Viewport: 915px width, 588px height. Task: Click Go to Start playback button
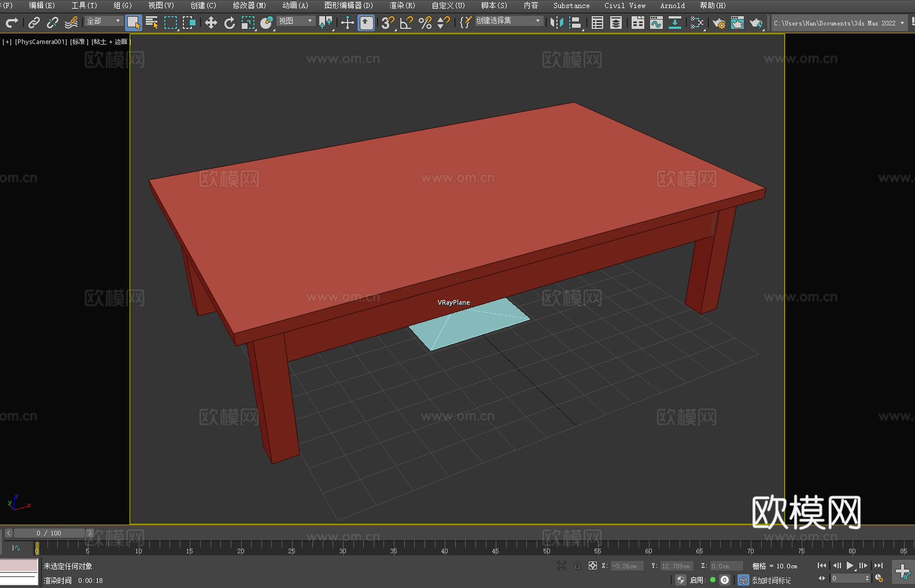821,565
